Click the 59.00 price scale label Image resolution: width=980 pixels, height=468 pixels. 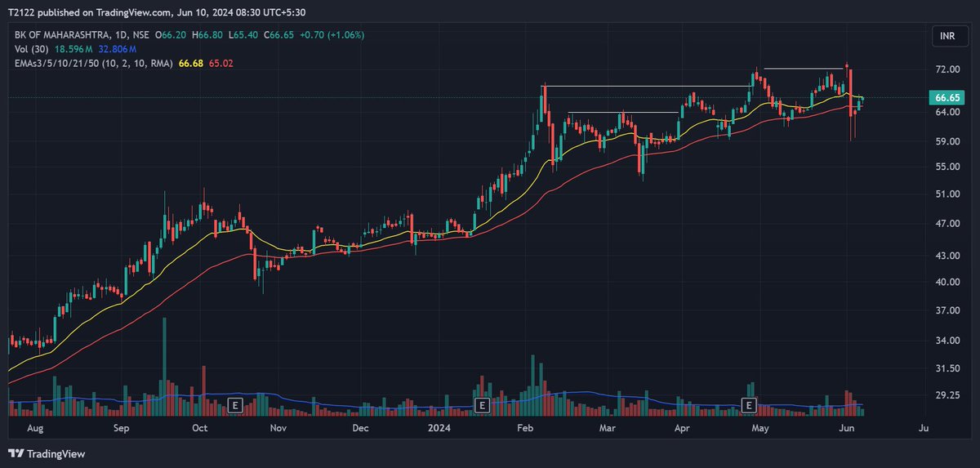click(947, 141)
